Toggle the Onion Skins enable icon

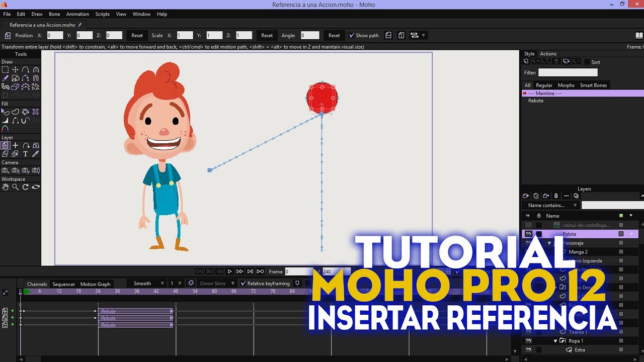[191, 284]
